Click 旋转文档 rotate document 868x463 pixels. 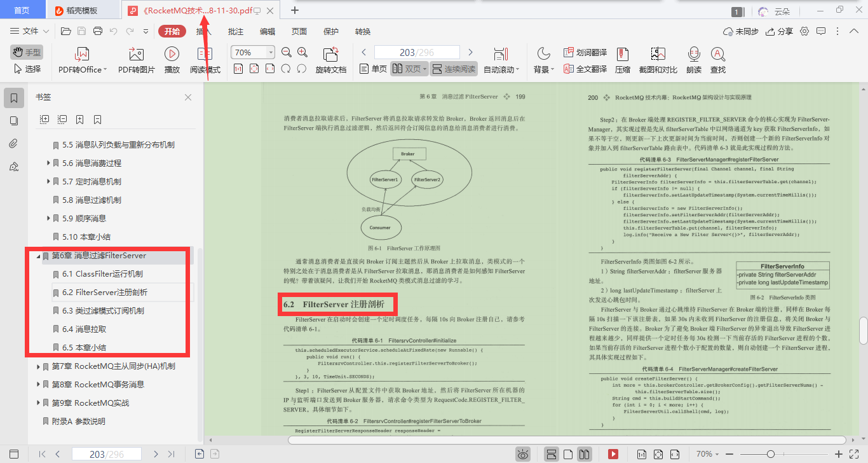coord(331,61)
